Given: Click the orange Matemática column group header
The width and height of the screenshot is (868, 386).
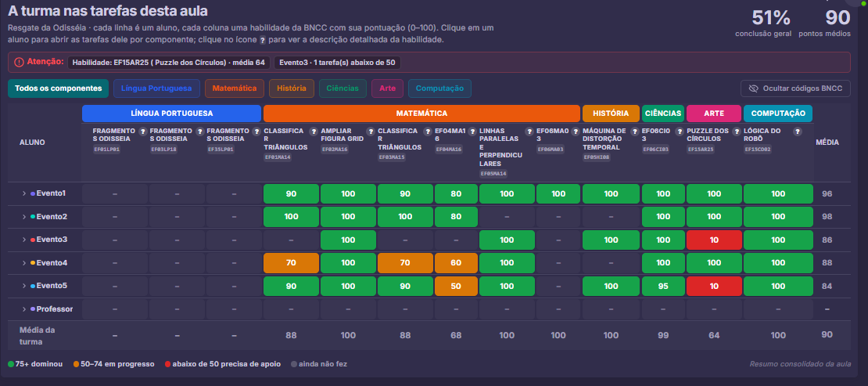Looking at the screenshot, I should click(421, 113).
